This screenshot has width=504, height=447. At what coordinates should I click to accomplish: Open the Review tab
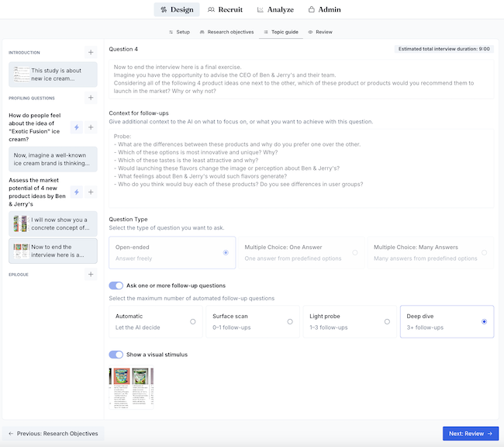click(x=320, y=33)
